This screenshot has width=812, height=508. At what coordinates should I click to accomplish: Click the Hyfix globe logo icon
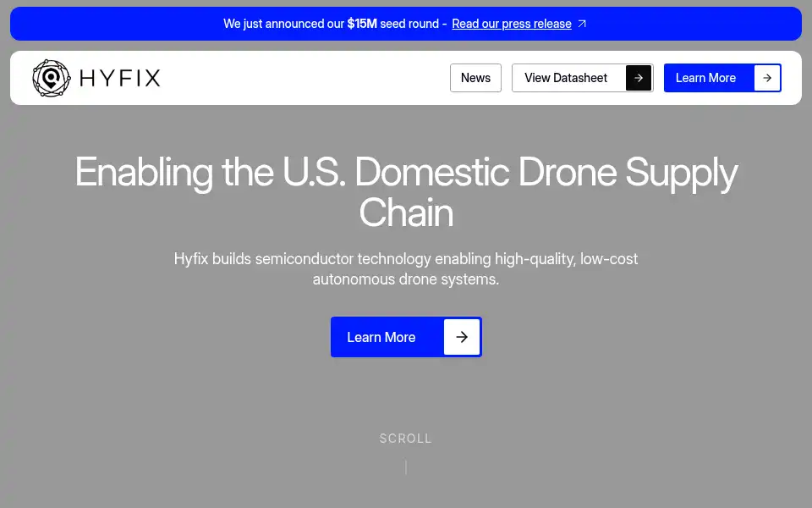(x=52, y=78)
